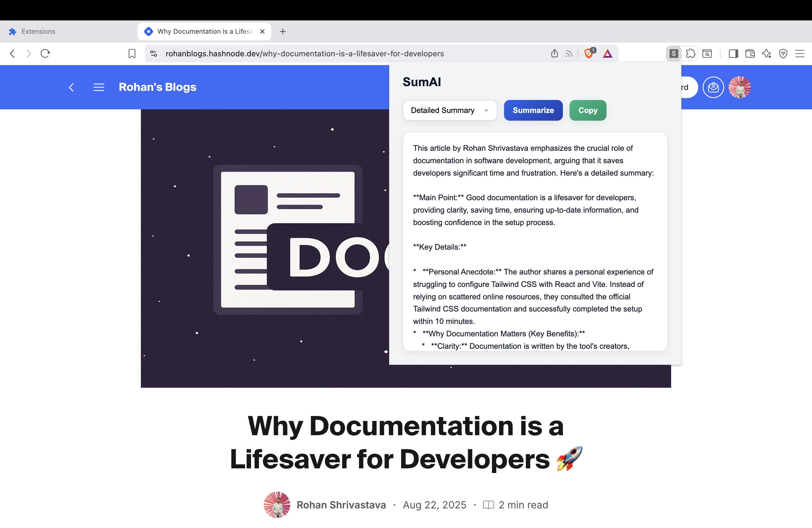Open the browser extensions puzzle icon

pyautogui.click(x=690, y=54)
